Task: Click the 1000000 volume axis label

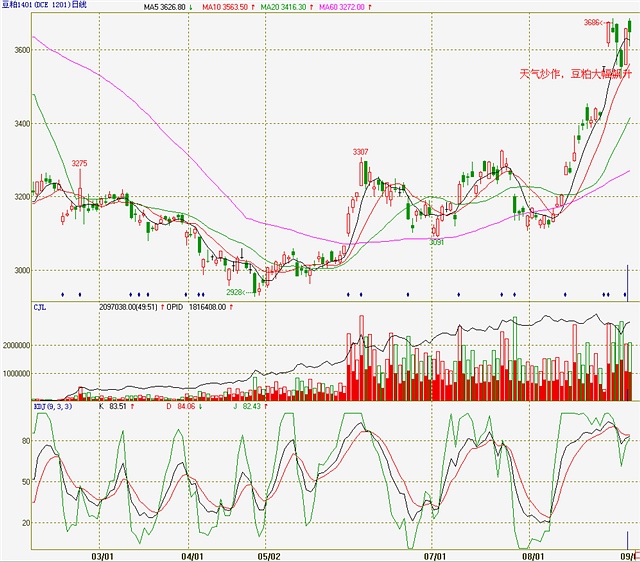Action: pyautogui.click(x=17, y=373)
